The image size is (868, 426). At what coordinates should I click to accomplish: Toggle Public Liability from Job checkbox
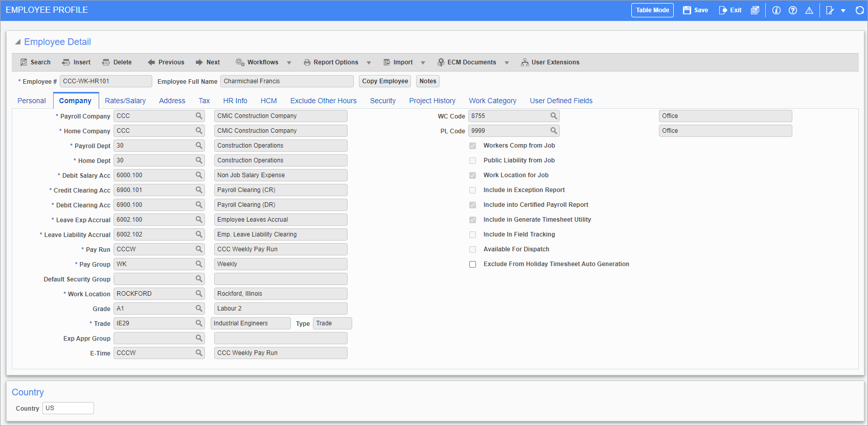point(473,161)
